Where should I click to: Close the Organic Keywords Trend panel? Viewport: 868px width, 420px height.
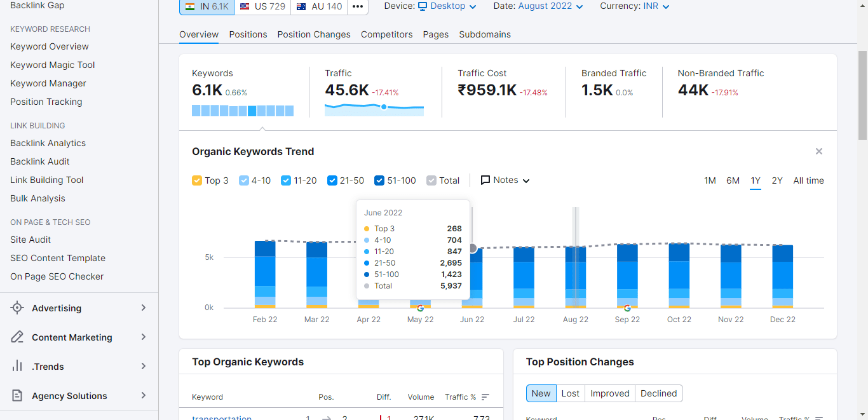[x=819, y=151]
